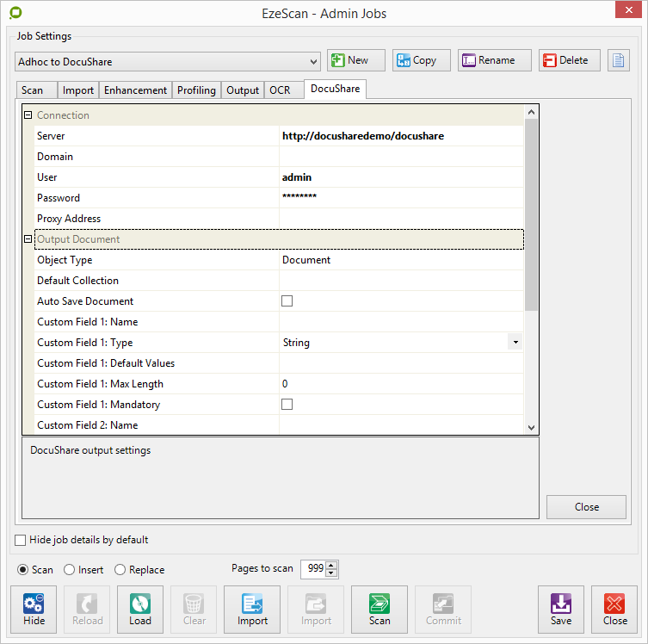Switch to the Profiling tab
This screenshot has height=644, width=648.
tap(196, 90)
